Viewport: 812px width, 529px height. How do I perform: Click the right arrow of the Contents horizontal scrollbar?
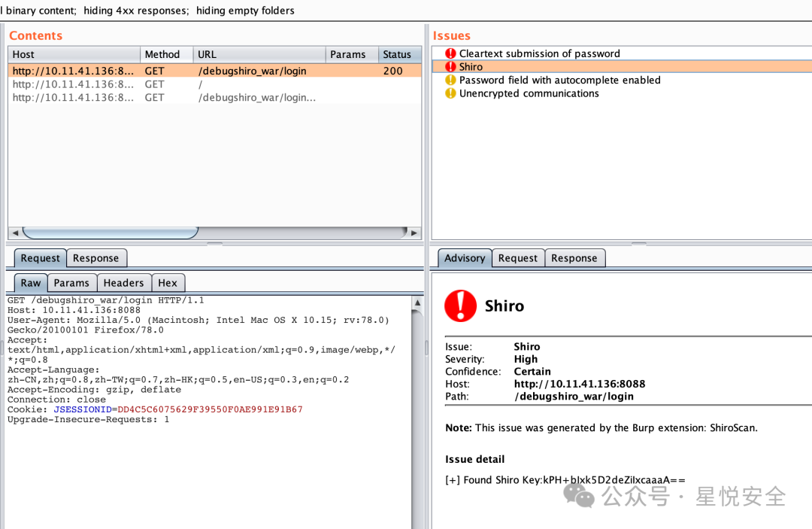tap(414, 233)
